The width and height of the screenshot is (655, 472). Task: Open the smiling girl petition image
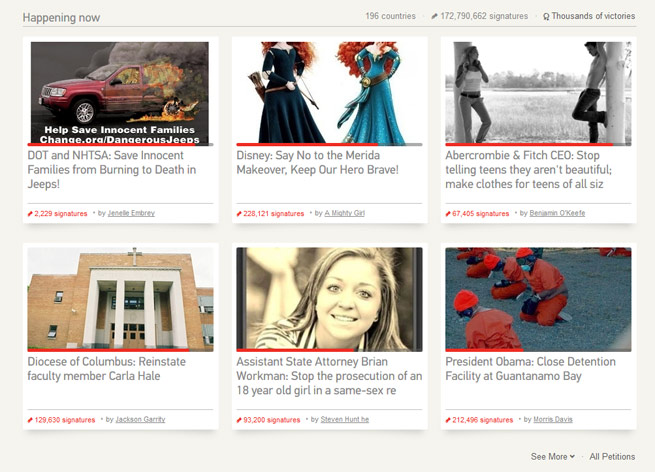329,298
